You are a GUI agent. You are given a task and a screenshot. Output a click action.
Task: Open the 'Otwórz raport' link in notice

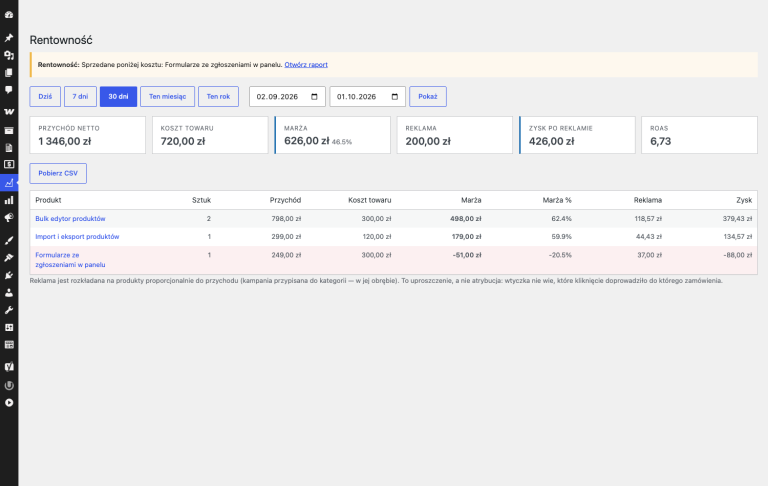point(306,65)
